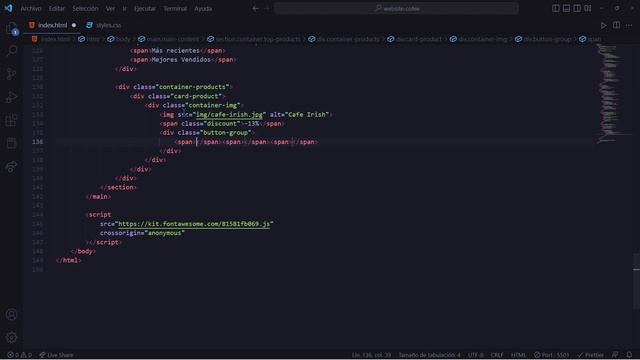Open the sixth activity bar view icon
Viewport: 640px width, 360px height.
[x=11, y=143]
